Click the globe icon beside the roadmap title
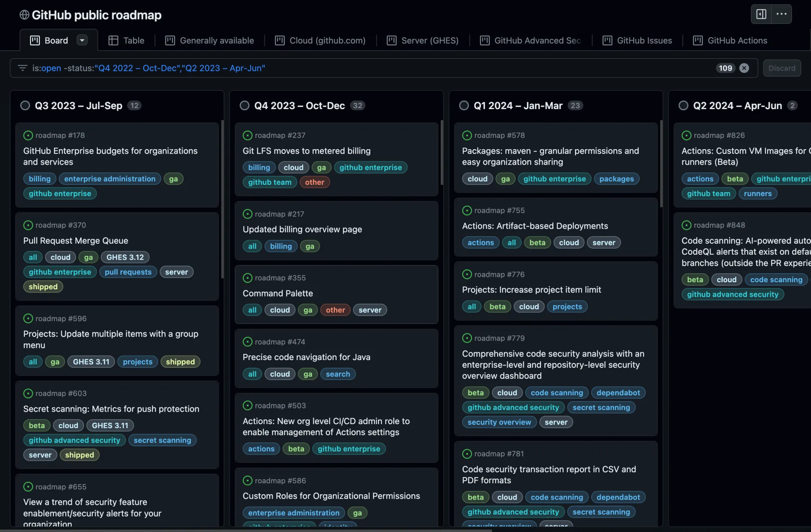Image resolution: width=811 pixels, height=532 pixels. (x=24, y=15)
